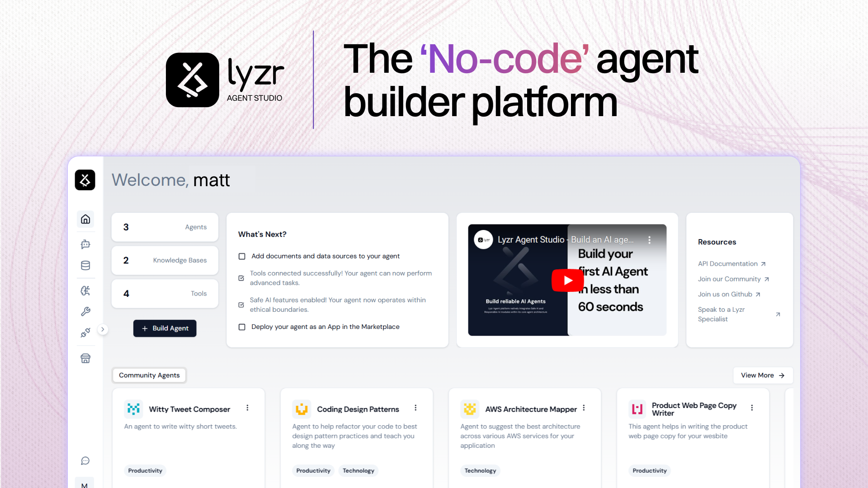Screen dimensions: 868x488
Task: Click the Tools sidebar icon
Action: tap(85, 311)
